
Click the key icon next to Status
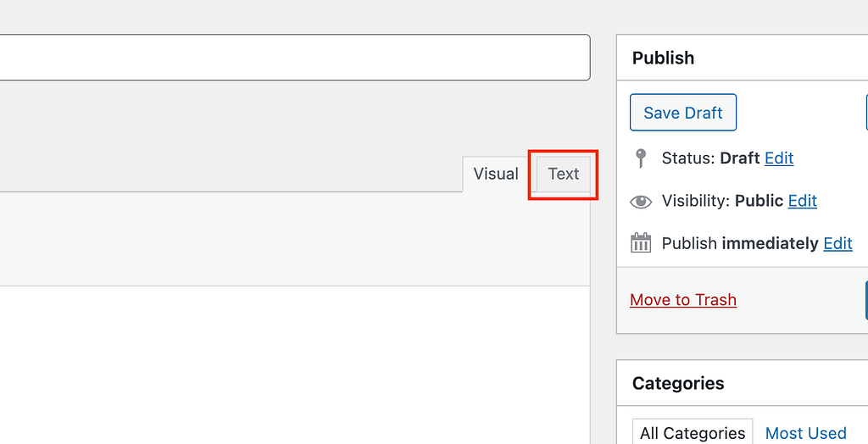coord(641,158)
